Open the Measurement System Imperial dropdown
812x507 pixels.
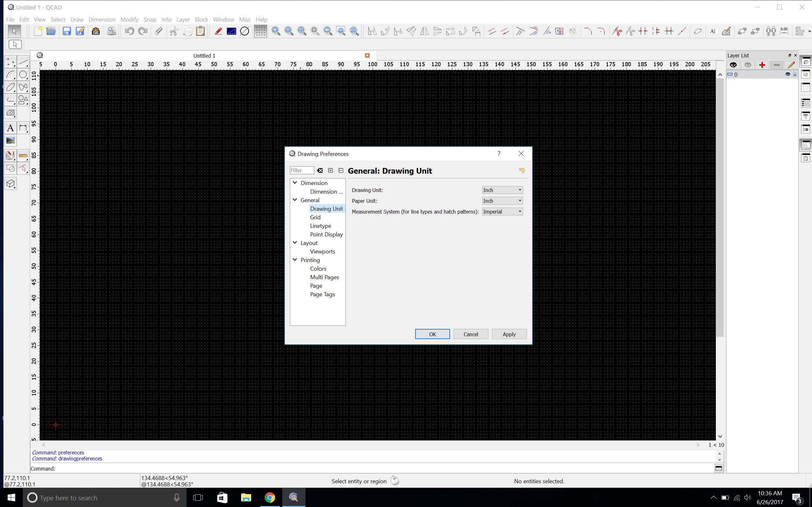[502, 212]
